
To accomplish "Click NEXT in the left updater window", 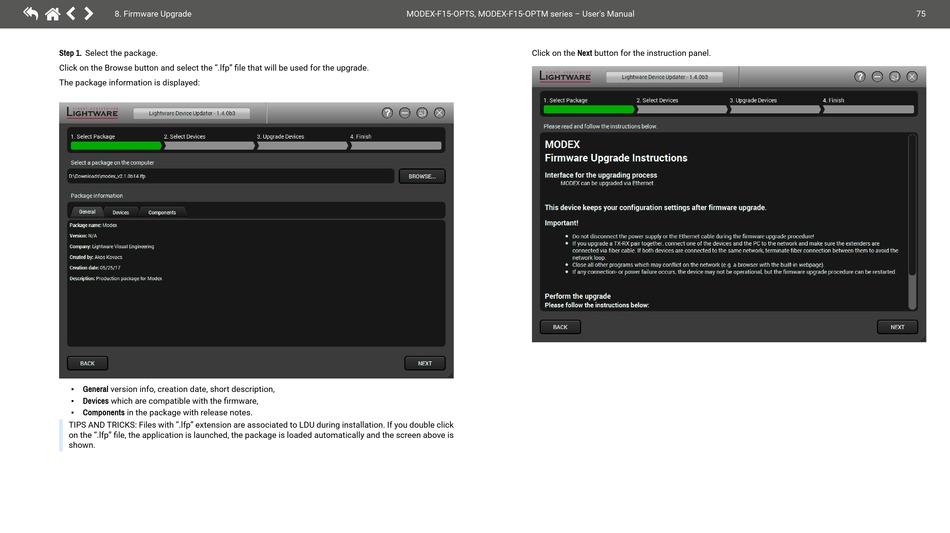I will [x=425, y=363].
